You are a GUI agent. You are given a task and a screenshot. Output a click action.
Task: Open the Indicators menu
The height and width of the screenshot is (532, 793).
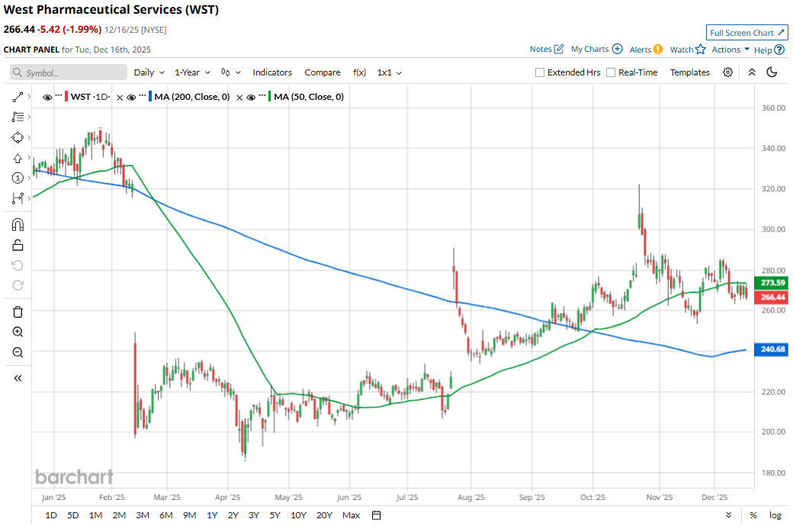click(x=272, y=72)
